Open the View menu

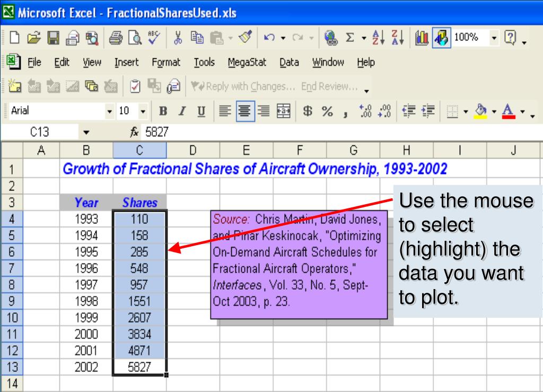tap(92, 63)
